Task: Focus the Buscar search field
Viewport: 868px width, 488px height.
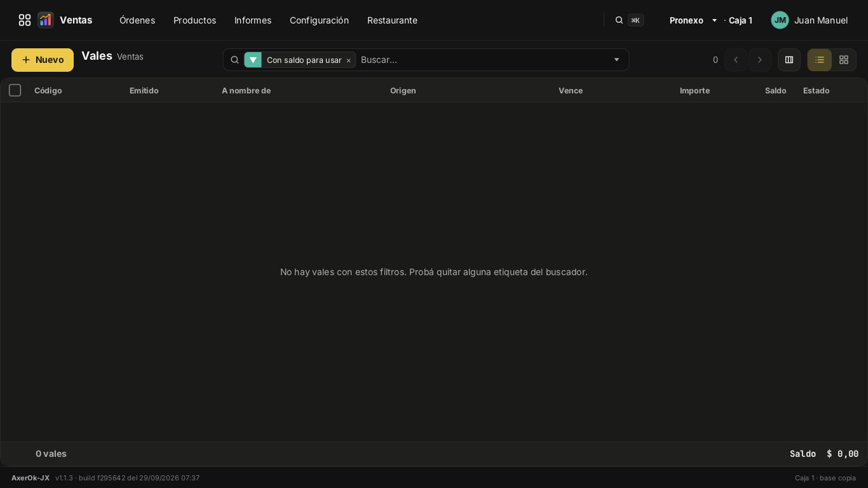Action: (483, 60)
